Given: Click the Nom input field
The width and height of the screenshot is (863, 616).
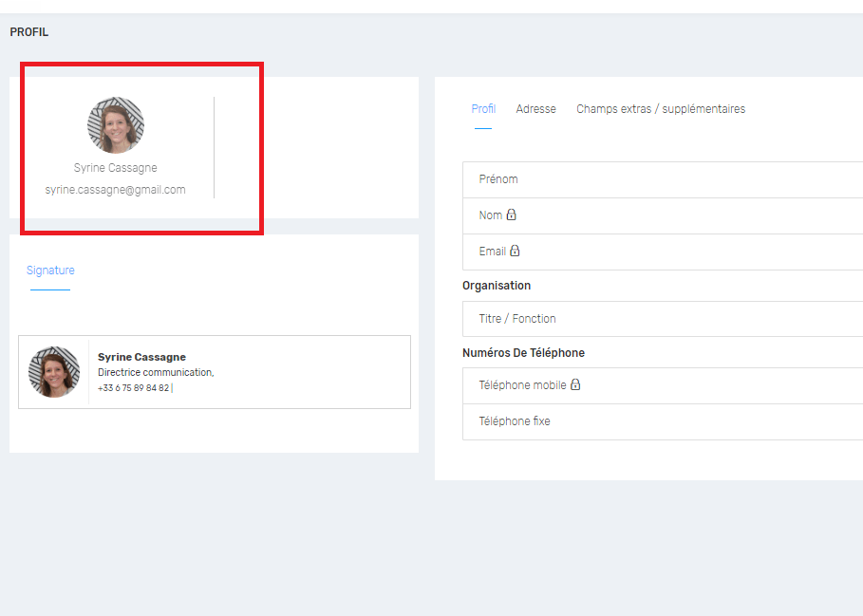Looking at the screenshot, I should click(663, 215).
